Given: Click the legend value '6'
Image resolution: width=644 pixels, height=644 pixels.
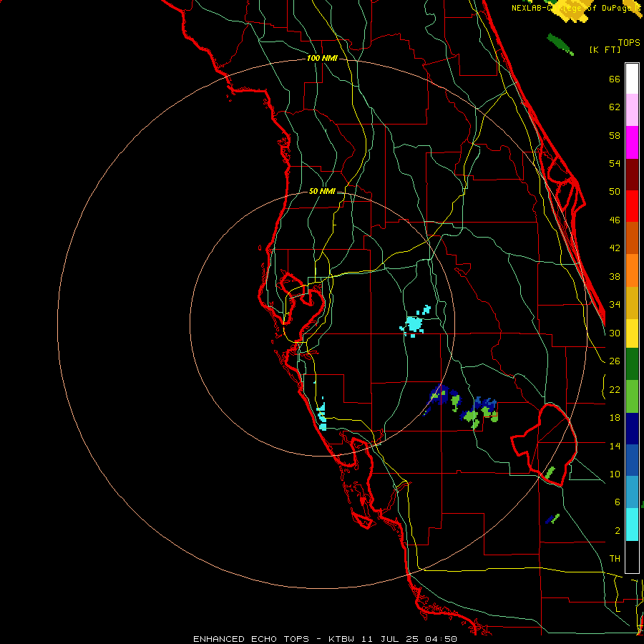Looking at the screenshot, I should [x=617, y=502].
